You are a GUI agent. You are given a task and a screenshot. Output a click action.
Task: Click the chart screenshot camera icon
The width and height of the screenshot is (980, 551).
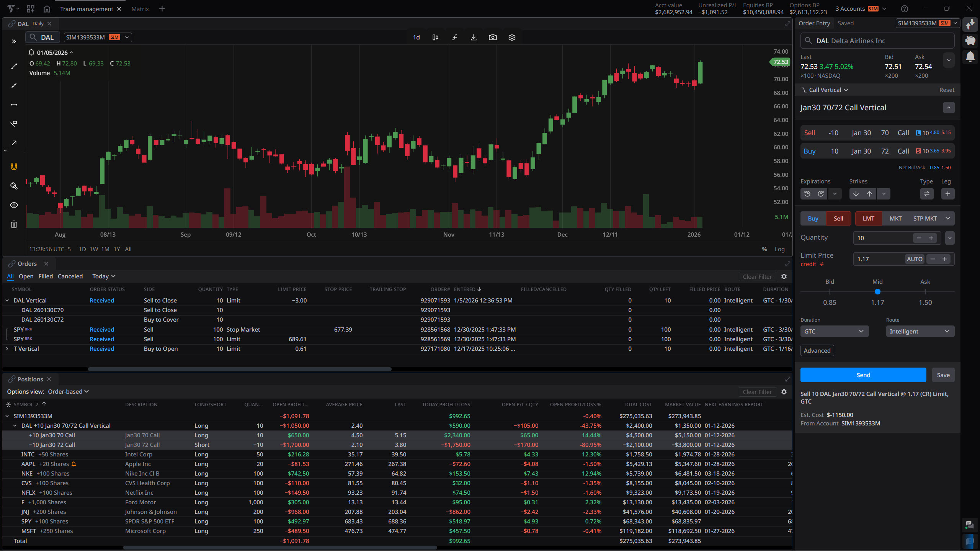(493, 38)
